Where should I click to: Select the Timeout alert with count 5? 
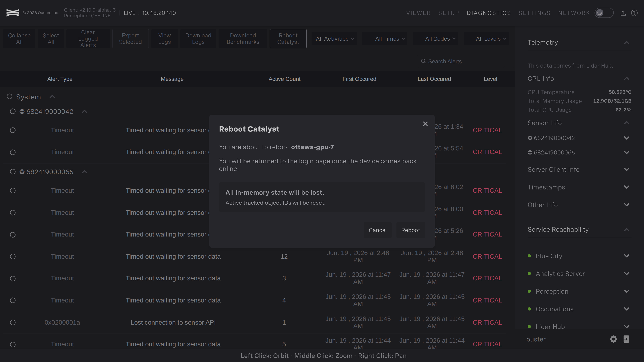13,345
